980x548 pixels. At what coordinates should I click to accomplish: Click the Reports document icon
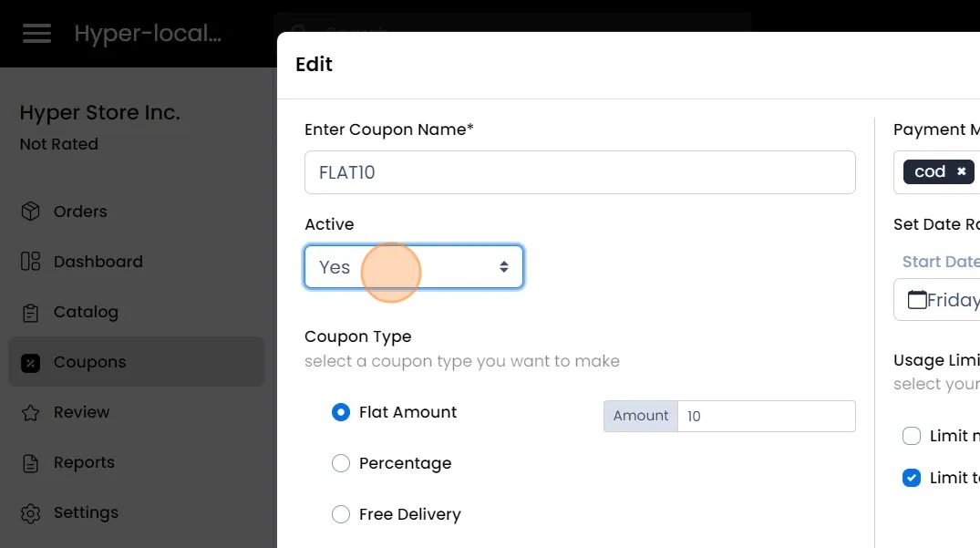click(31, 463)
